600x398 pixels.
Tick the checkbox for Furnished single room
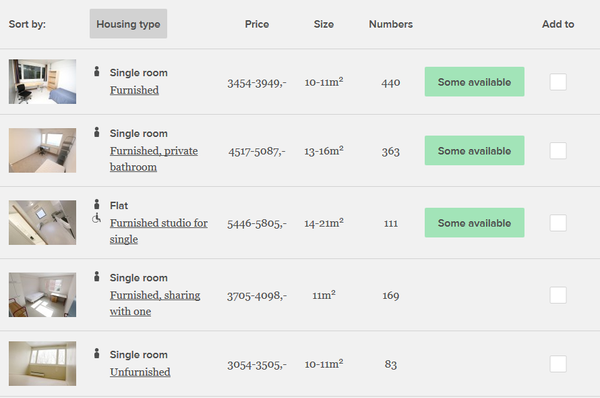tap(558, 82)
